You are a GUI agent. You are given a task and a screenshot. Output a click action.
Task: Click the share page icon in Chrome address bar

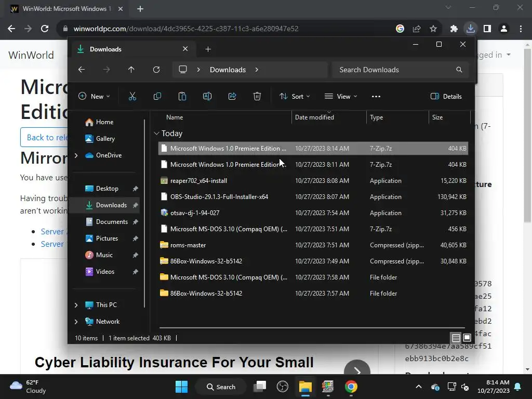417,29
